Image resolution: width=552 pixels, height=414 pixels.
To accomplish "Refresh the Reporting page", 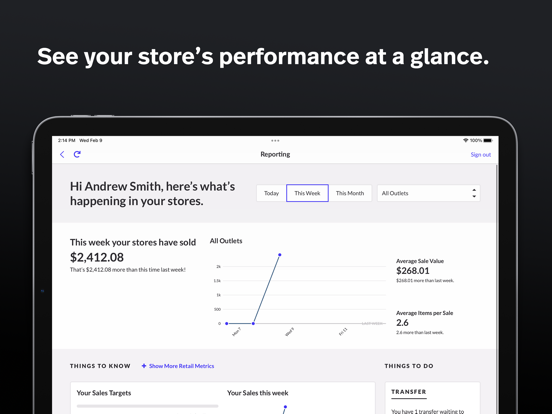I will click(77, 154).
